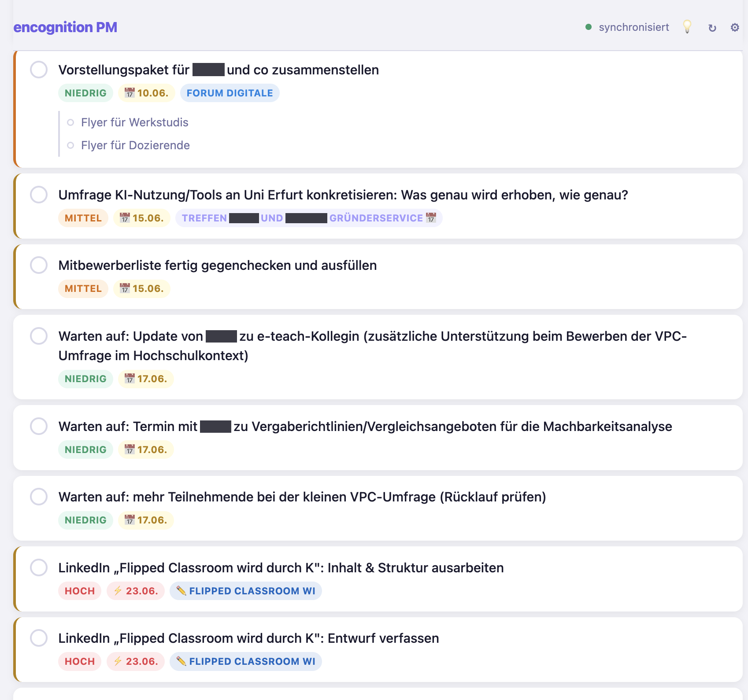Viewport: 748px width, 700px height.
Task: Click calendar icon after Gründerservice tag
Action: 431,217
